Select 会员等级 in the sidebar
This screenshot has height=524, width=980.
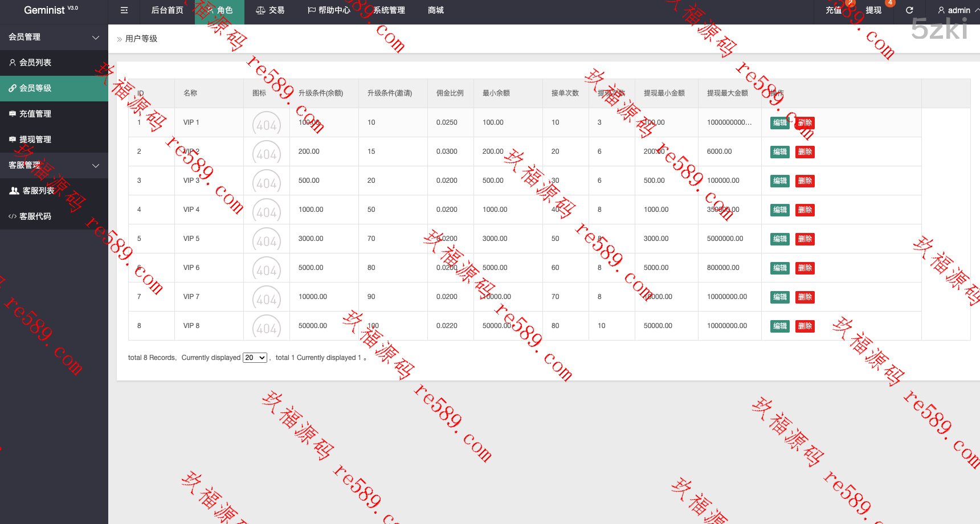point(35,88)
